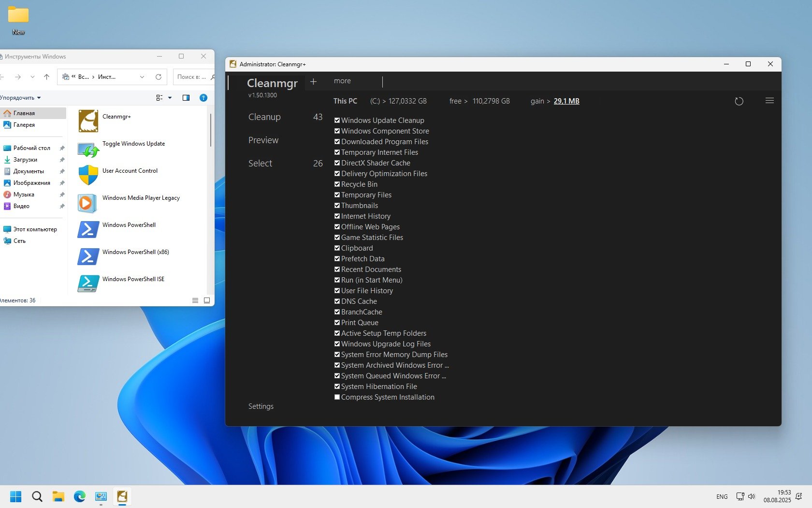Screen dimensions: 812x508
Task: Enable Compress System Installation checkbox
Action: point(337,397)
